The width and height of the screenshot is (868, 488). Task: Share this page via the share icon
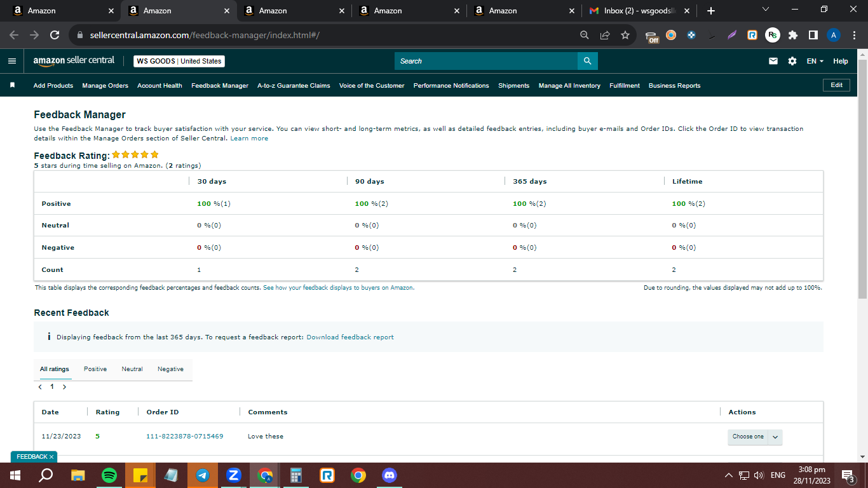605,36
